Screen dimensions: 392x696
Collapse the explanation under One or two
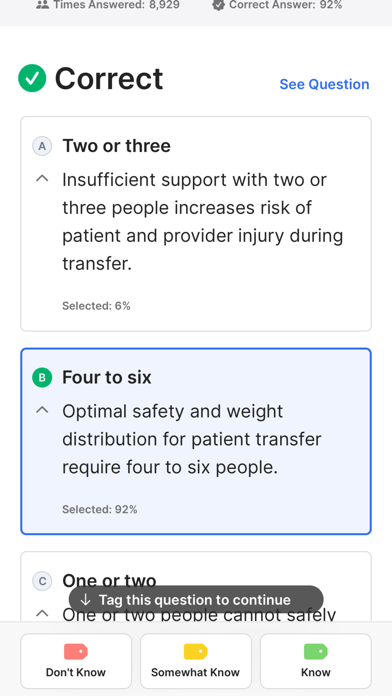pyautogui.click(x=42, y=613)
